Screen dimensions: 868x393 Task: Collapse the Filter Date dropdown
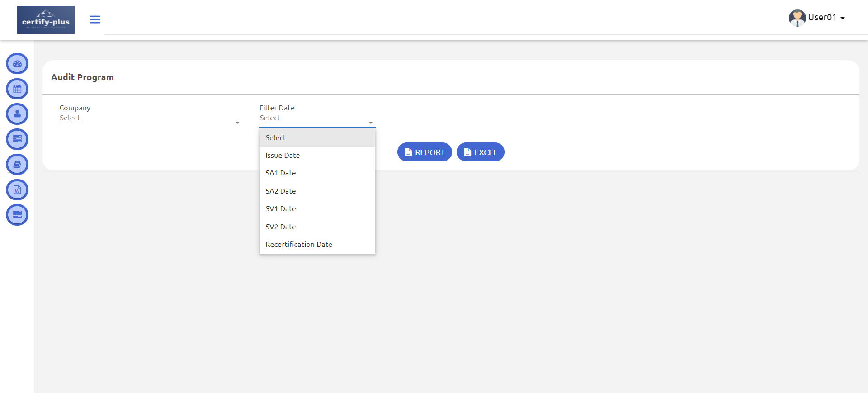tap(317, 118)
